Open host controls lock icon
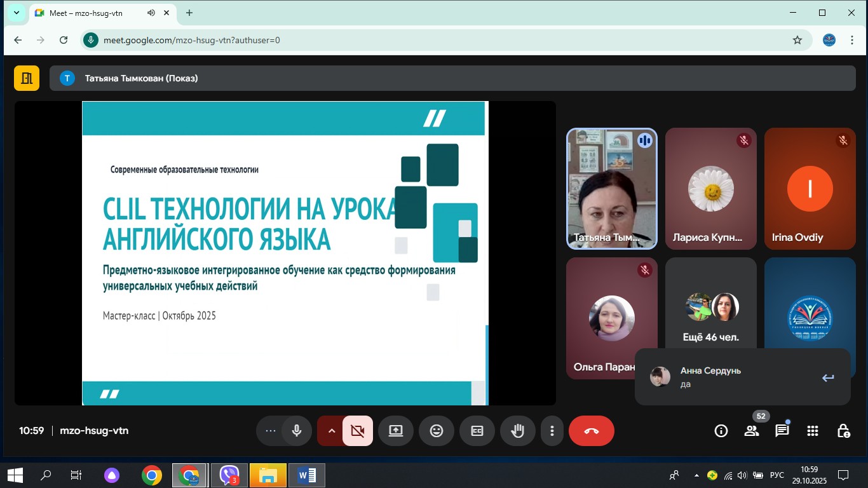The width and height of the screenshot is (868, 488). point(843,431)
